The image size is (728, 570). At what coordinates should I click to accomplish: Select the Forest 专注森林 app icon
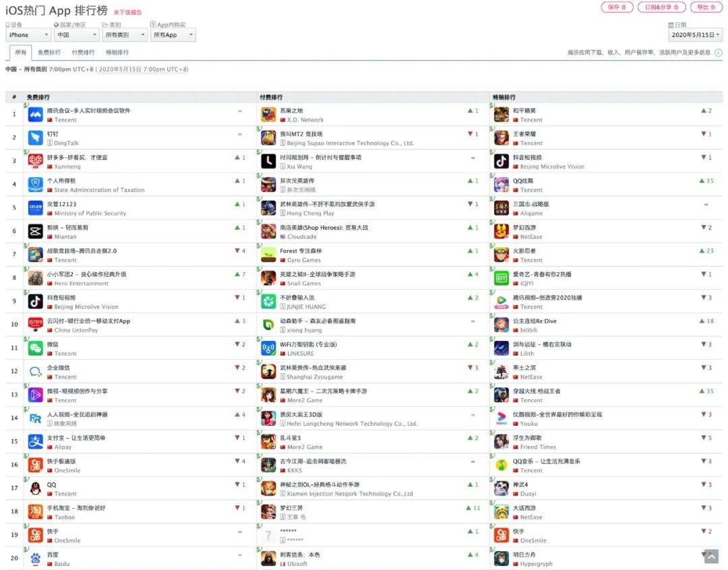point(268,255)
